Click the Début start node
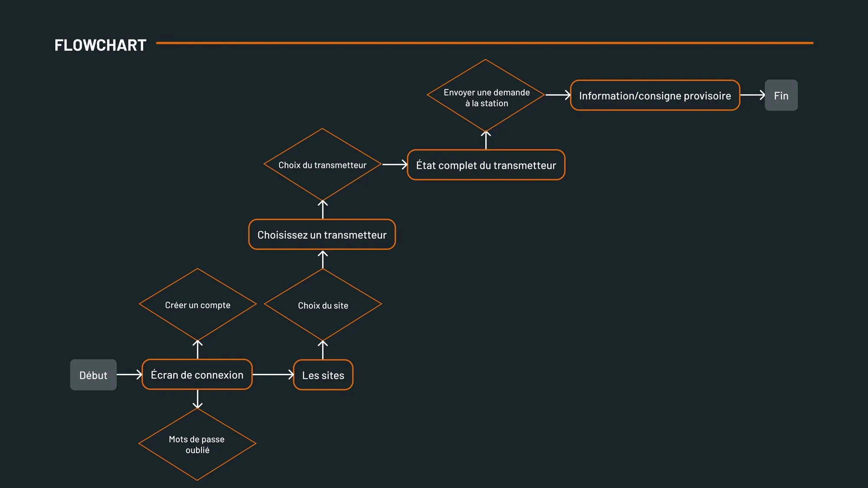Viewport: 868px width, 488px height. coord(93,375)
